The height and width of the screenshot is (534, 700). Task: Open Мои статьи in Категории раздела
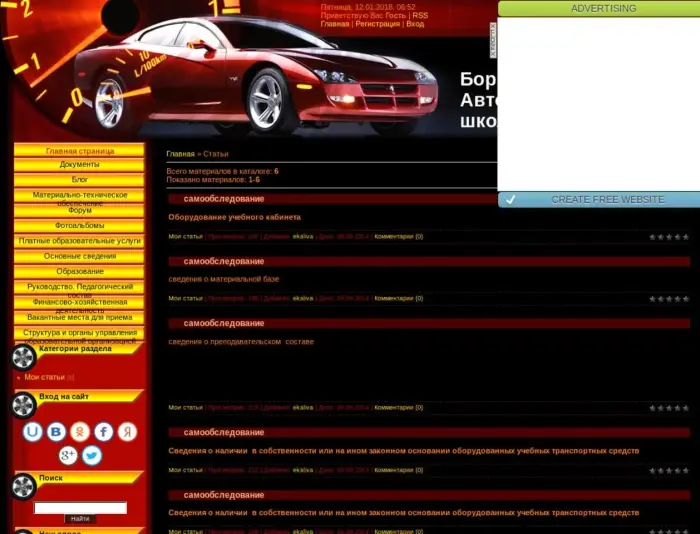click(x=45, y=377)
